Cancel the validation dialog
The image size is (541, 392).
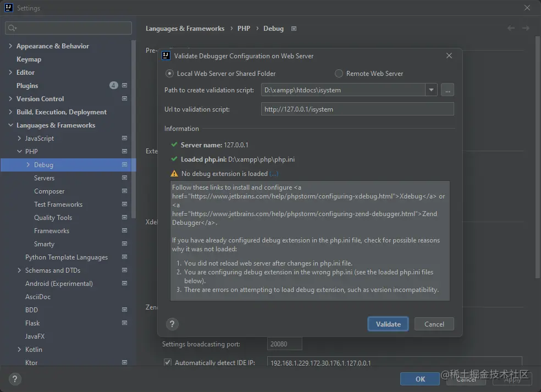tap(434, 324)
